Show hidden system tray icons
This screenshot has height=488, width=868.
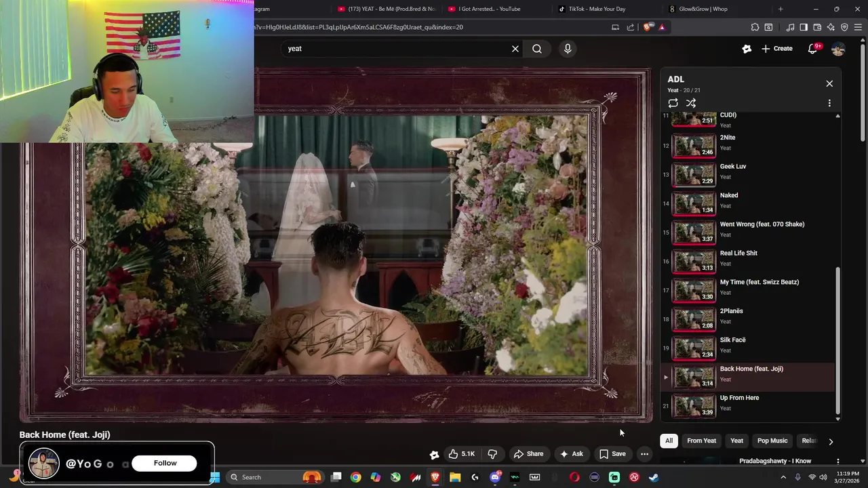pyautogui.click(x=783, y=477)
